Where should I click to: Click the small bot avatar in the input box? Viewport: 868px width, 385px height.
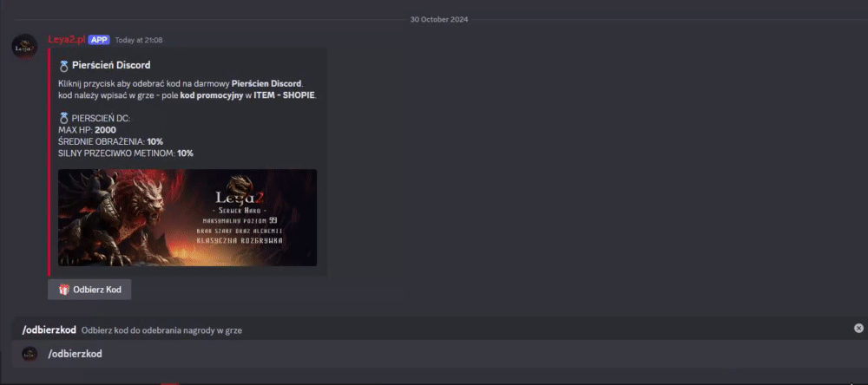coord(30,354)
